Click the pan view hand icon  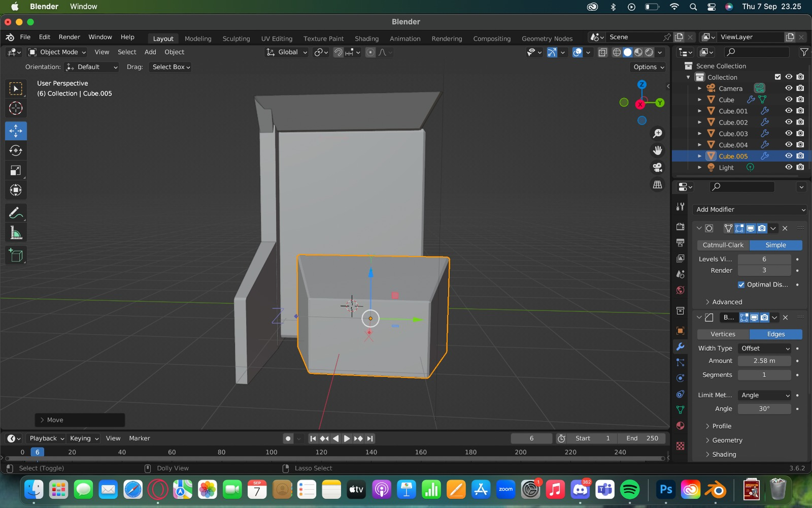[658, 150]
